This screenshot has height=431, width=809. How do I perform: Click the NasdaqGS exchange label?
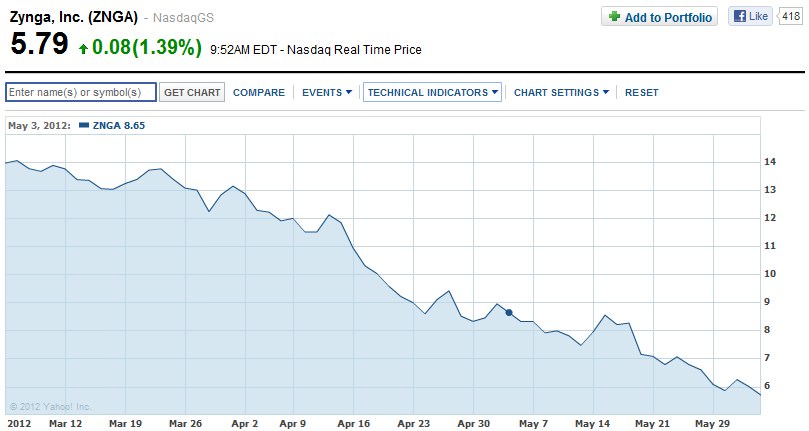(183, 18)
